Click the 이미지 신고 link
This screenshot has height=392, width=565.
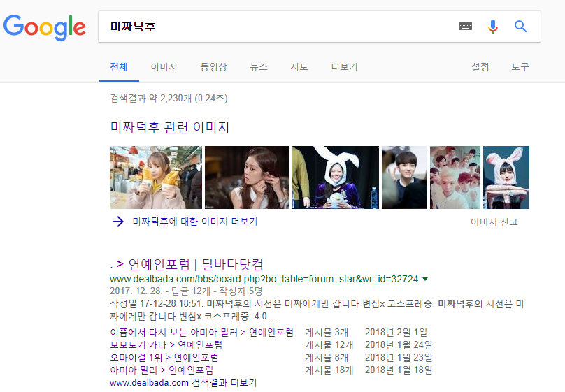pos(494,222)
